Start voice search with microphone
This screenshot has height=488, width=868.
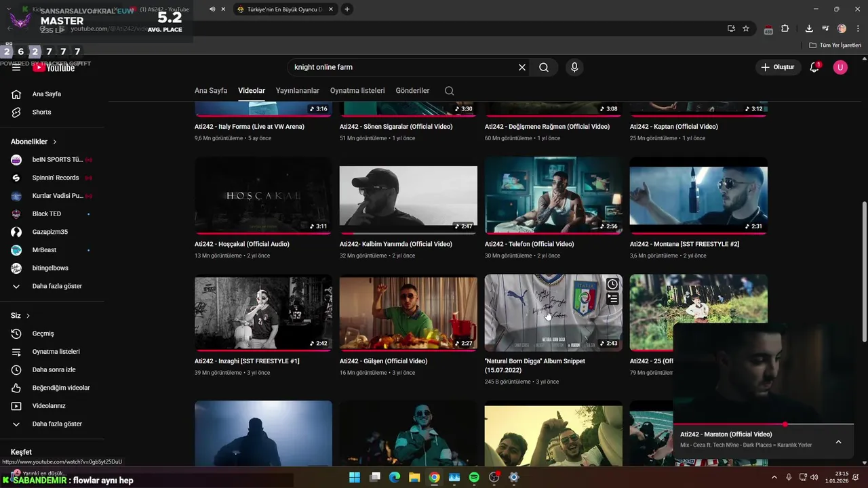574,67
